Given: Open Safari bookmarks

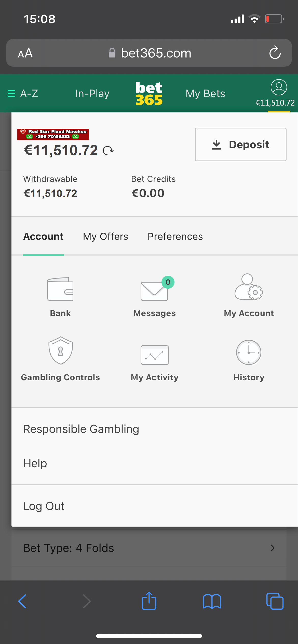Looking at the screenshot, I should [x=212, y=602].
